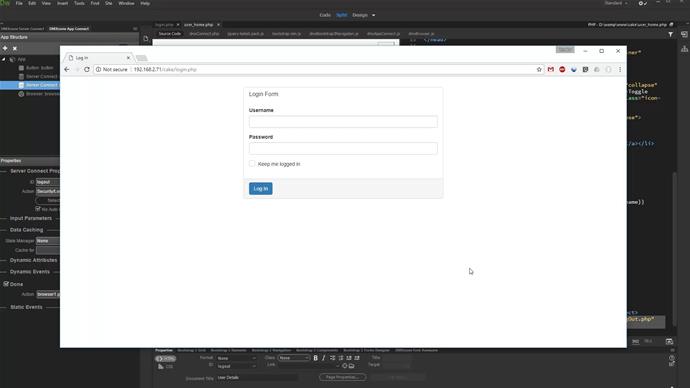Open Page Properties button

click(x=343, y=377)
